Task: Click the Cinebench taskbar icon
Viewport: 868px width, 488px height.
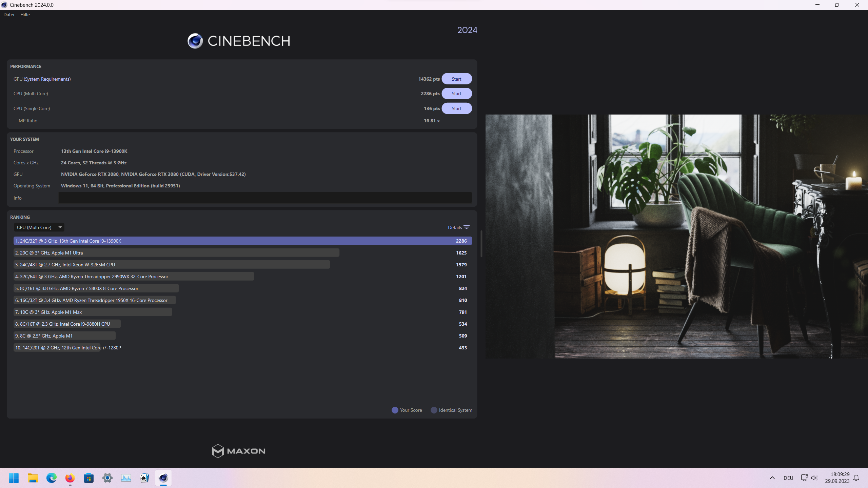Action: [163, 478]
